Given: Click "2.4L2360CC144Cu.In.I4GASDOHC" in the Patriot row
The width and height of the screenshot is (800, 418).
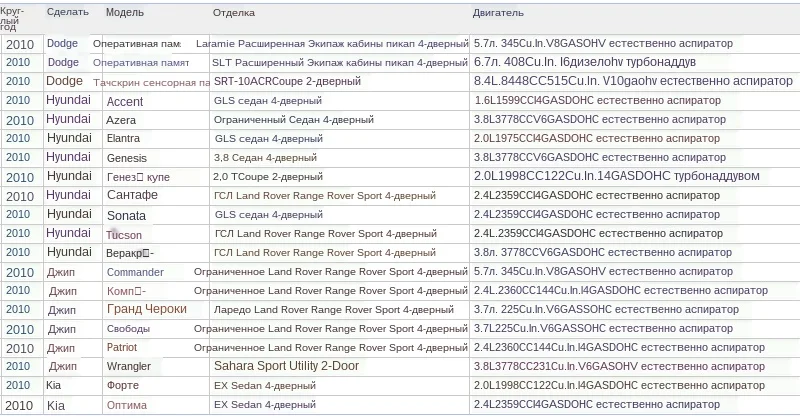Looking at the screenshot, I should [x=619, y=348].
